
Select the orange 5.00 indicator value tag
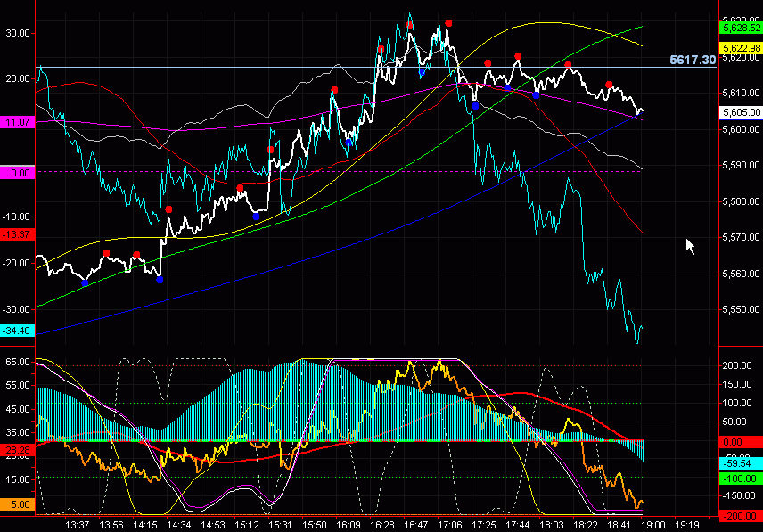[x=18, y=504]
